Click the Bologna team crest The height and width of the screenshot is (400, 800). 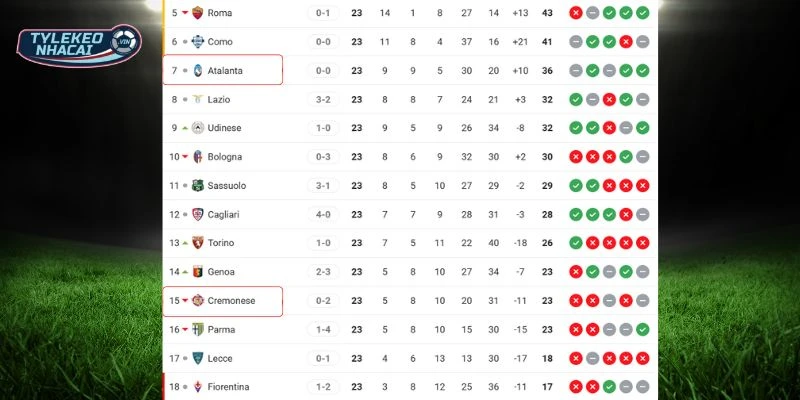click(x=198, y=157)
